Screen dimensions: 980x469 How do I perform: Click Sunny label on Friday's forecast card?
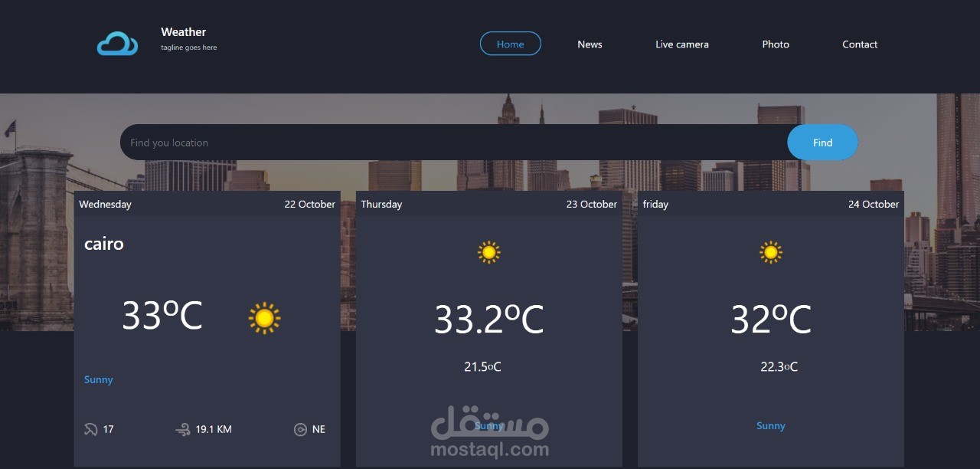[x=770, y=425]
